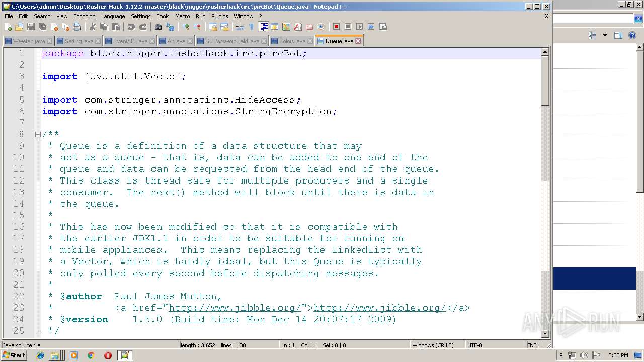Image resolution: width=644 pixels, height=362 pixels.
Task: Open the Document Map toolbar icon
Action: point(286,27)
